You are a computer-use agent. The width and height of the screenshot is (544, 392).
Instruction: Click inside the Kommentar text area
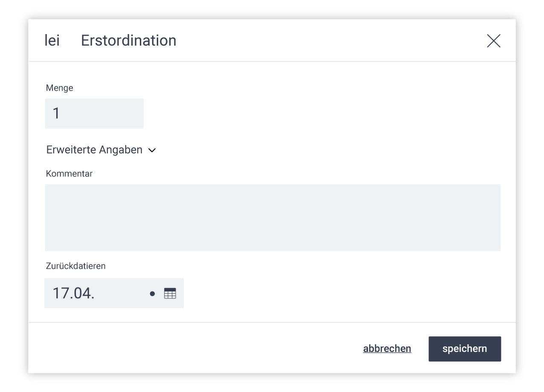(272, 217)
